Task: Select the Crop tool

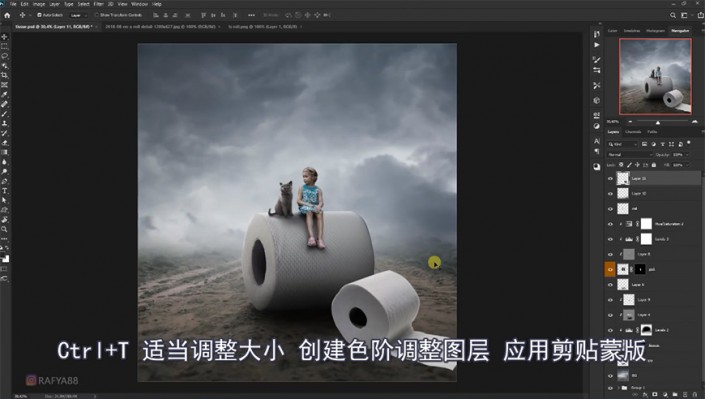Action: tap(4, 75)
